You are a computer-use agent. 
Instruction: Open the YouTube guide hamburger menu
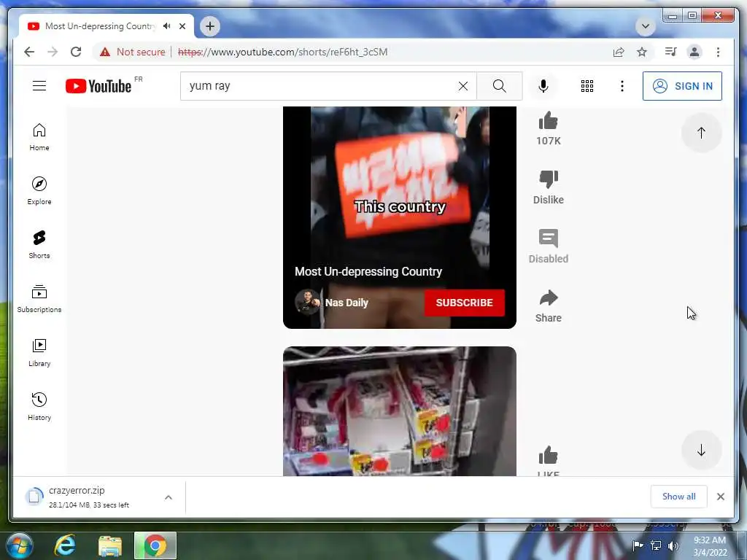[x=39, y=86]
